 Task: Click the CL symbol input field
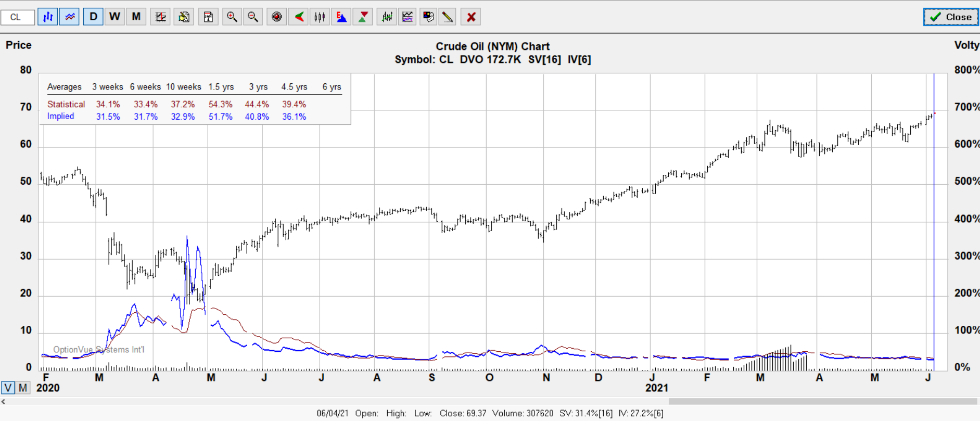coord(18,17)
